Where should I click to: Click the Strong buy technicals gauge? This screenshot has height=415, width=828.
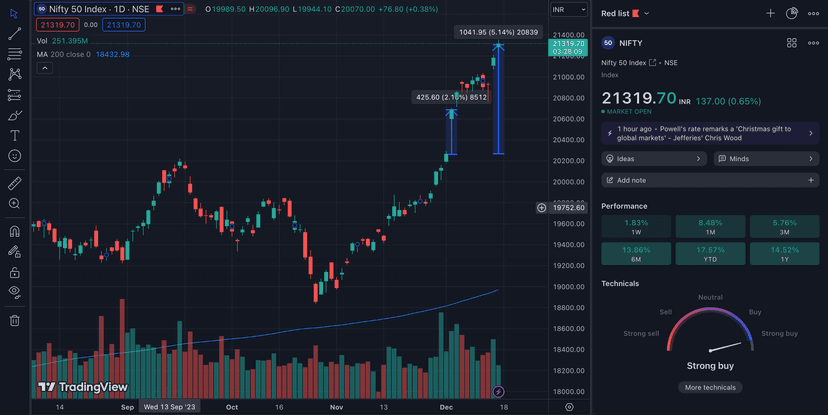710,340
